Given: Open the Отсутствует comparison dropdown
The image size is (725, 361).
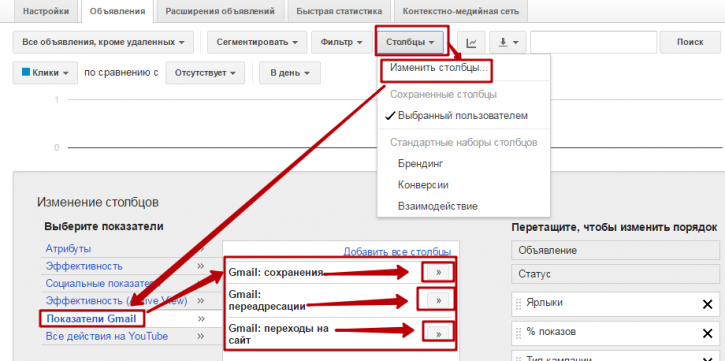Looking at the screenshot, I should tap(205, 73).
